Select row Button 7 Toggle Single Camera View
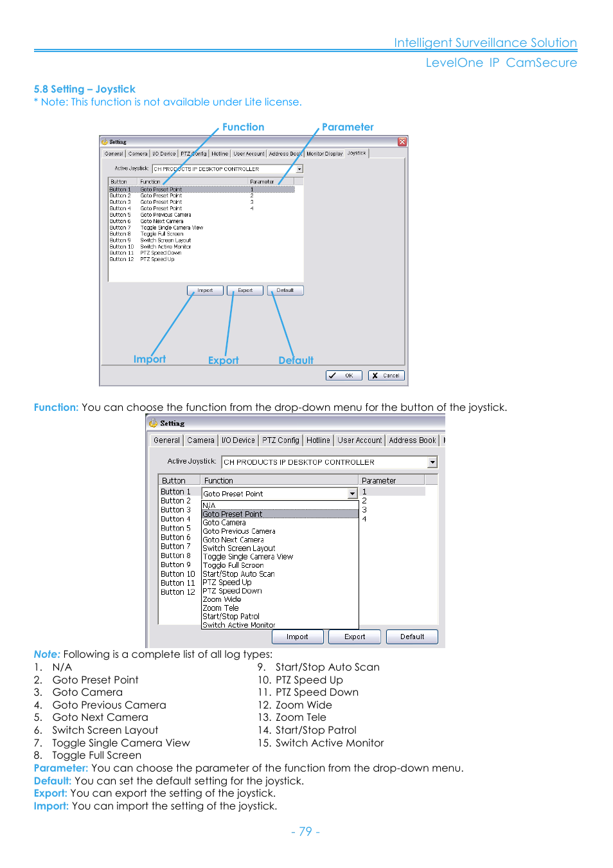Image resolution: width=613 pixels, height=868 pixels. coord(202,228)
